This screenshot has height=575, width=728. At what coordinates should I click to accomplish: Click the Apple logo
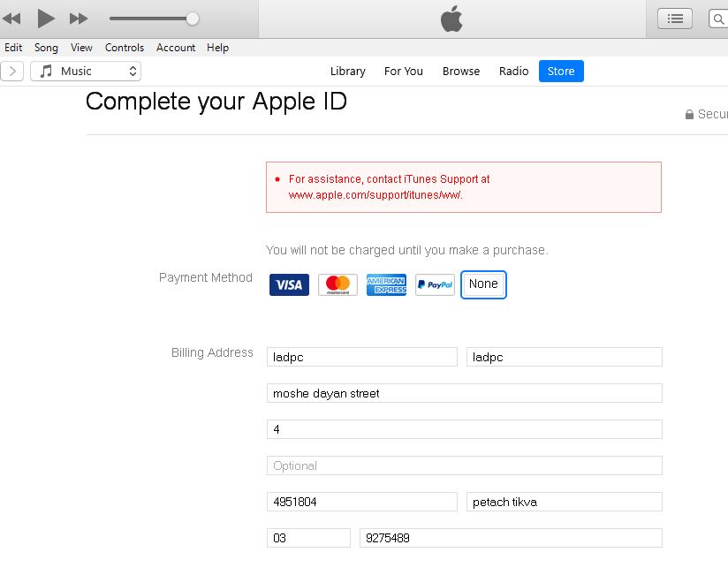point(451,18)
